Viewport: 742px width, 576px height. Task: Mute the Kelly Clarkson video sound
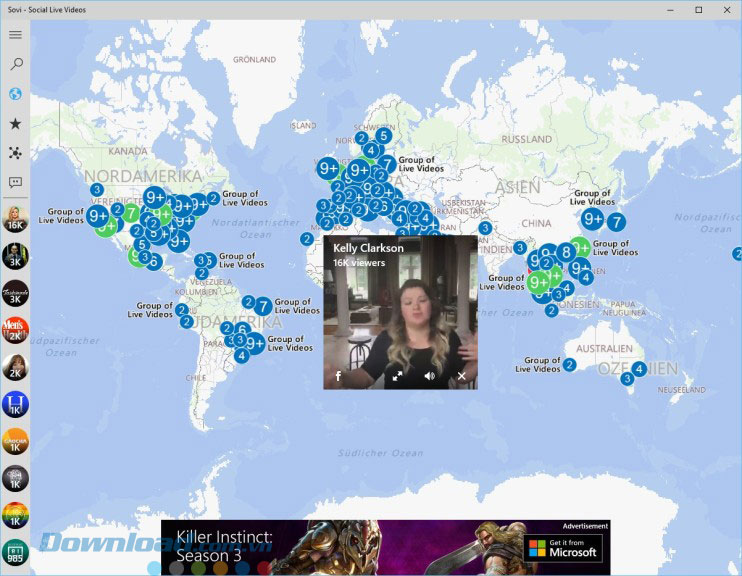tap(429, 376)
